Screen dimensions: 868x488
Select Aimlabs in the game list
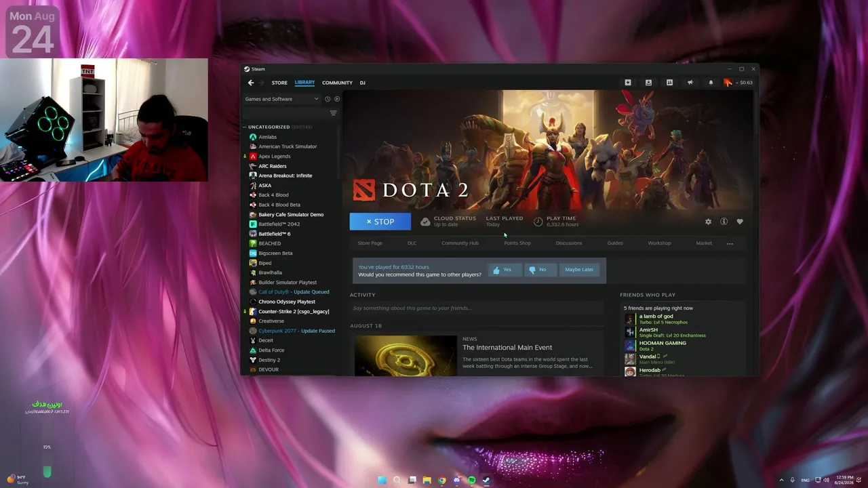pyautogui.click(x=267, y=137)
